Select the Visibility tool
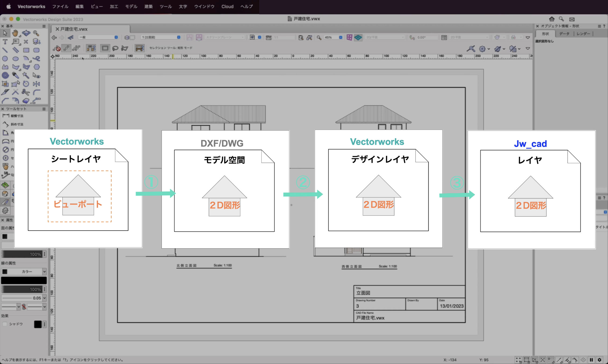 [37, 75]
